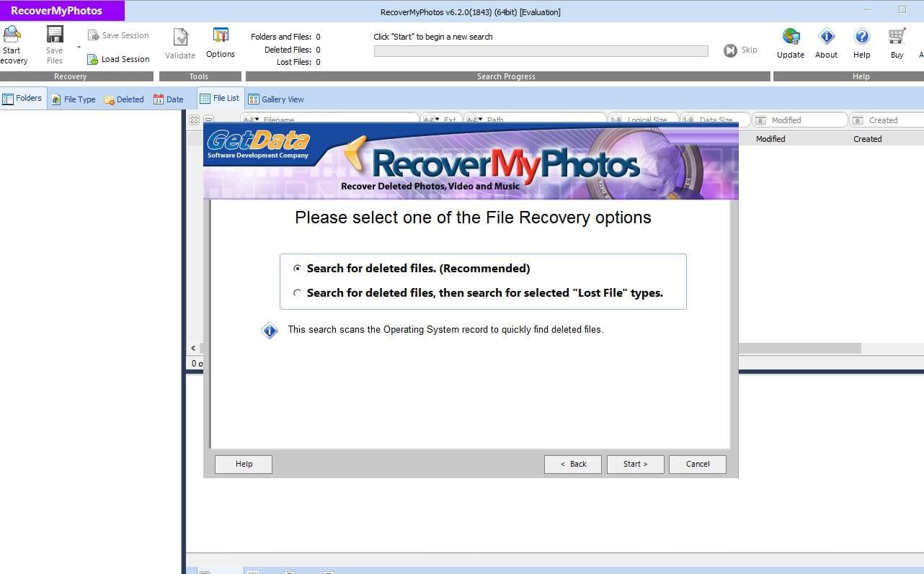This screenshot has height=574, width=924.
Task: Sort by the Created column header
Action: point(868,139)
